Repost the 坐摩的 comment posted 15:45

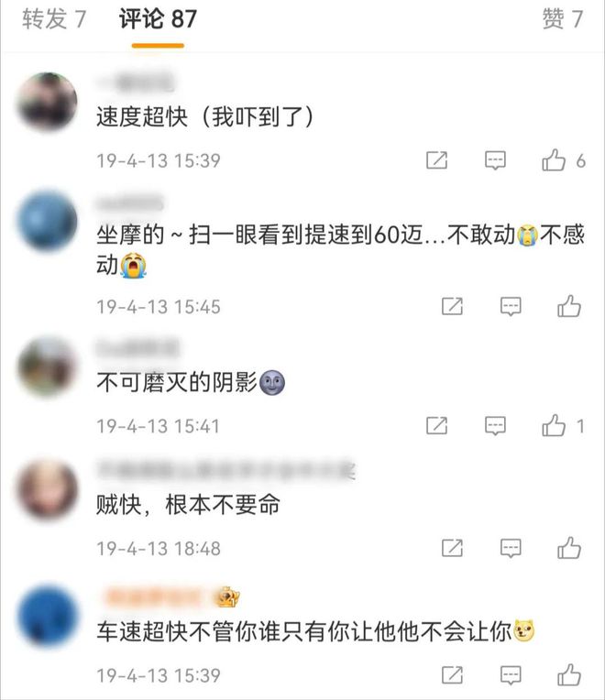click(x=452, y=306)
